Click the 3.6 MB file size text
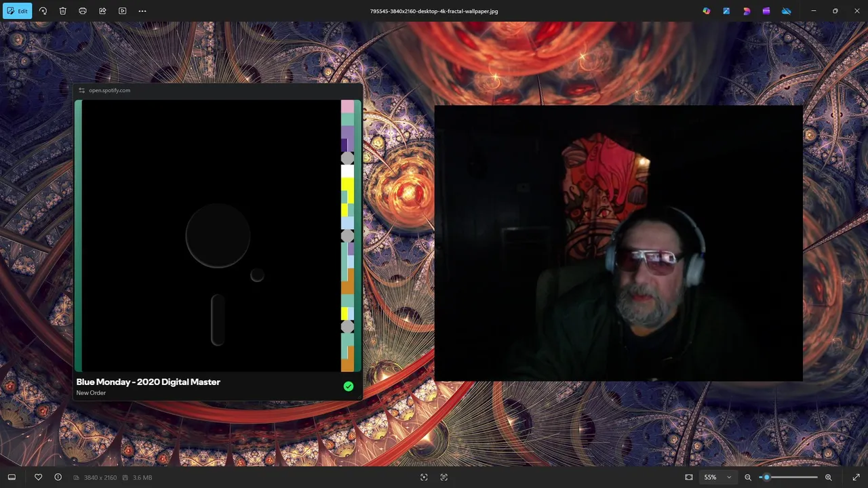The image size is (868, 488). pyautogui.click(x=142, y=478)
